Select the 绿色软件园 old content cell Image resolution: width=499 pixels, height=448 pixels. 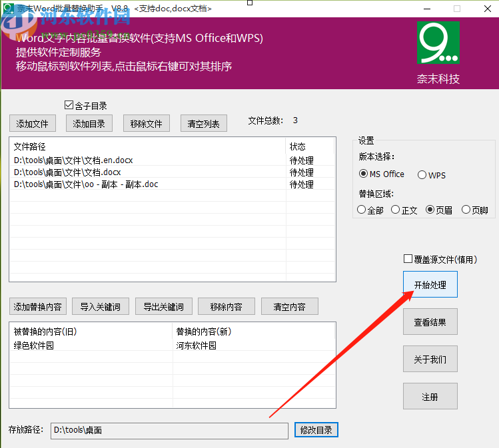(91, 345)
